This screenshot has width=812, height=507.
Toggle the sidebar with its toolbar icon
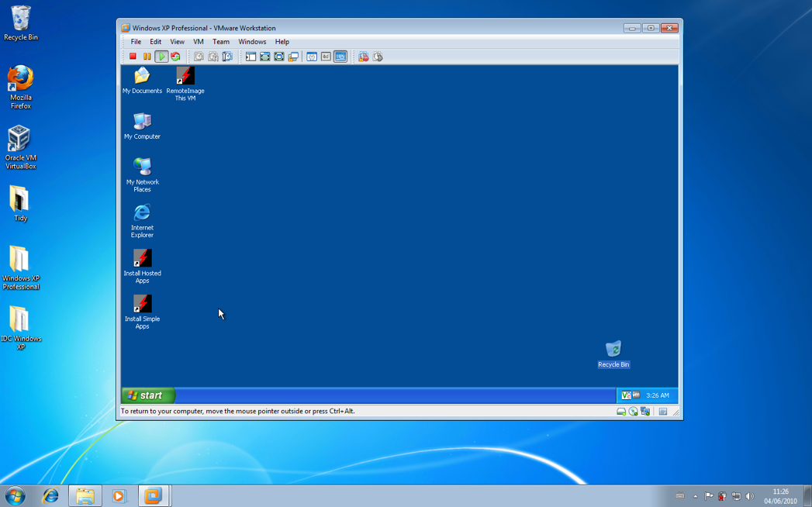(251, 57)
